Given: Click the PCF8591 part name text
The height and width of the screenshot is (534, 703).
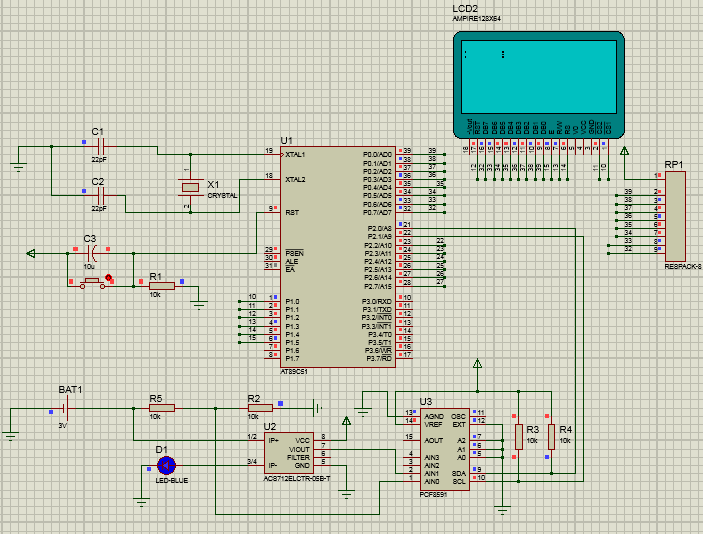Looking at the screenshot, I should [433, 495].
